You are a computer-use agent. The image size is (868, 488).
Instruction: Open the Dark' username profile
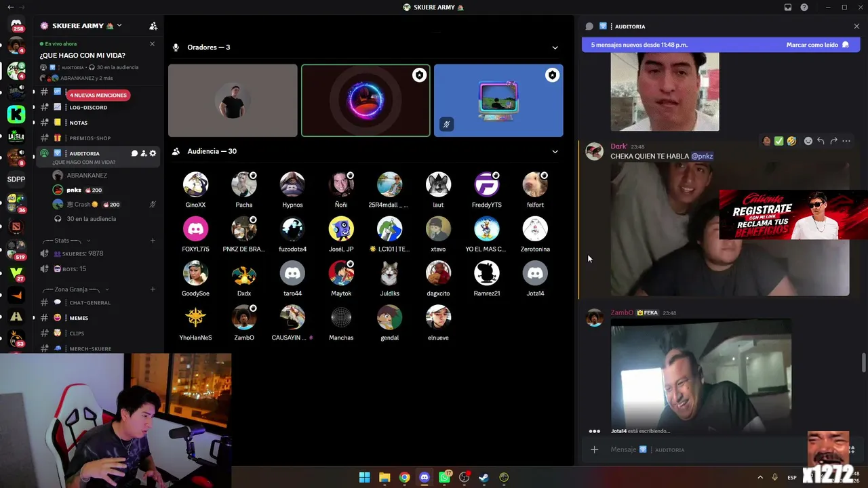[x=618, y=146]
